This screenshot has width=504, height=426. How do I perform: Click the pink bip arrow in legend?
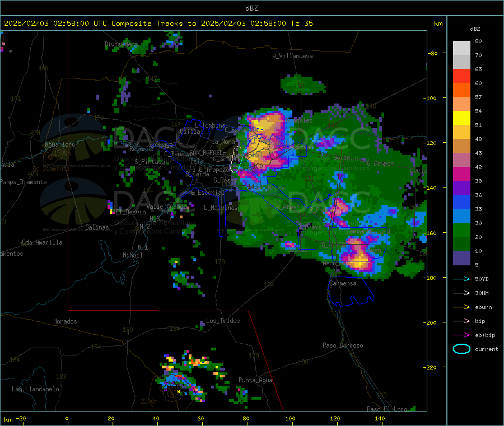pyautogui.click(x=461, y=321)
